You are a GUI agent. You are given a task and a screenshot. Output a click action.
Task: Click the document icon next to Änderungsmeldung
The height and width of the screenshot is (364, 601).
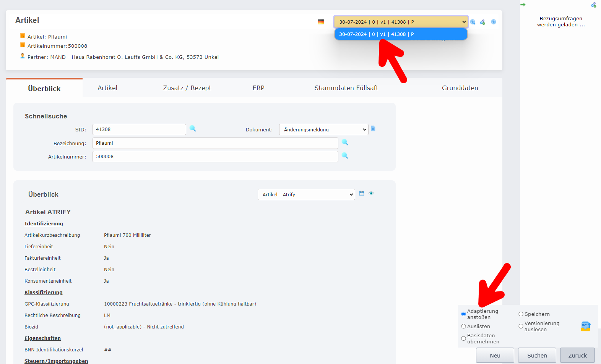[x=373, y=129]
